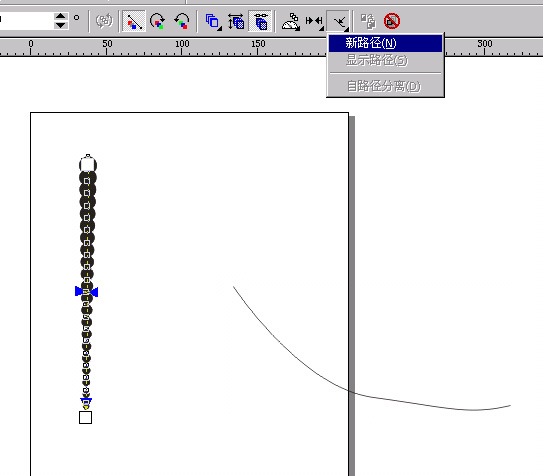Click the blue acceleration slider triangles on blend
Screen dimensions: 543x476
click(87, 292)
